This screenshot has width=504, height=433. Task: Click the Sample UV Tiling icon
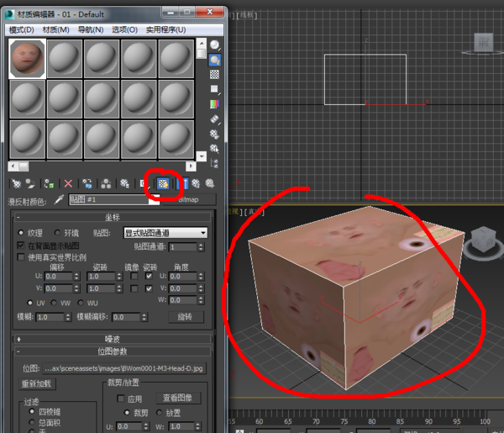tap(214, 89)
